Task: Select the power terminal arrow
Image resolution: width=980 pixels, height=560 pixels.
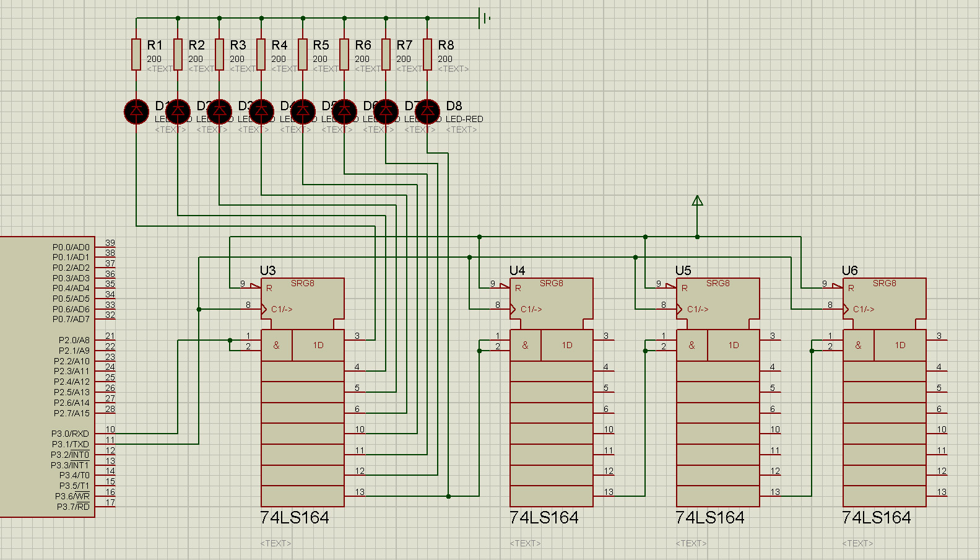Action: point(697,201)
